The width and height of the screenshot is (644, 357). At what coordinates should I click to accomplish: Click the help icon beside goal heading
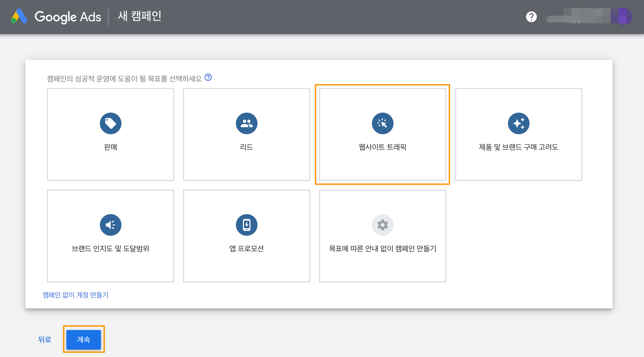click(x=208, y=78)
